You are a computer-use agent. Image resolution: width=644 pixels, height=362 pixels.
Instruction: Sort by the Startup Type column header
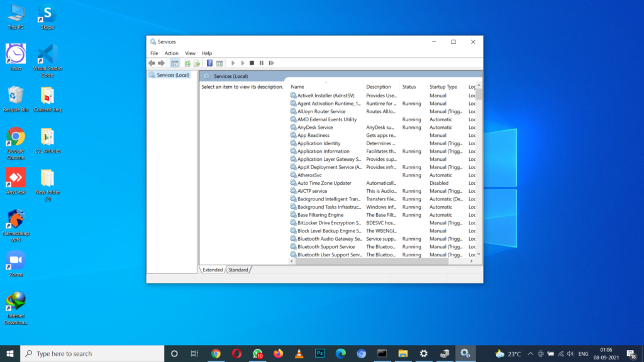(444, 86)
